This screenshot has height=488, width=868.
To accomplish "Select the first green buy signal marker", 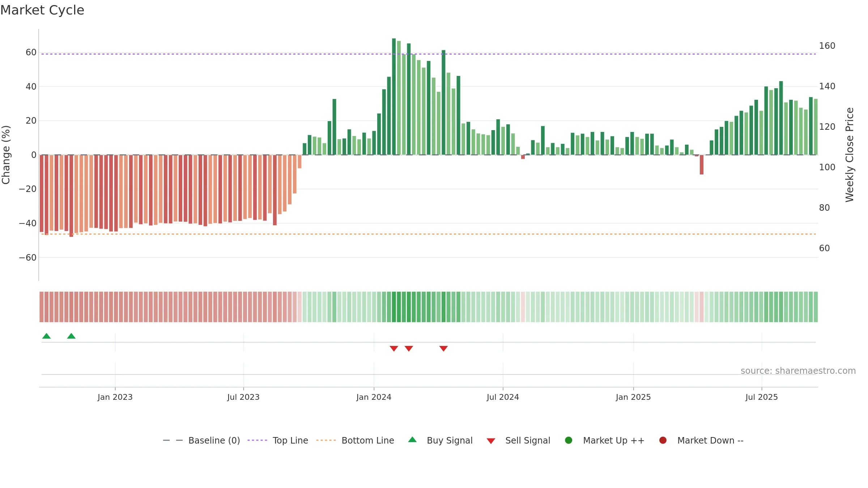I will [46, 336].
